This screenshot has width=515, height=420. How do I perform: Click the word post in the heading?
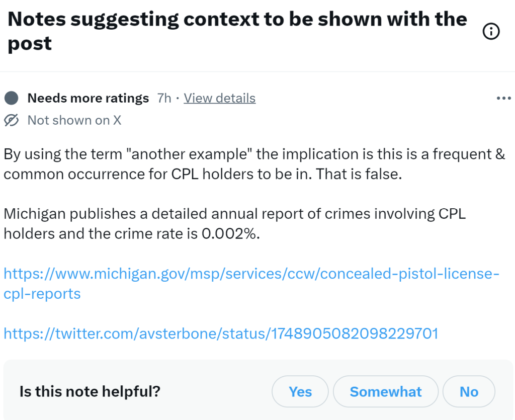[x=29, y=44]
